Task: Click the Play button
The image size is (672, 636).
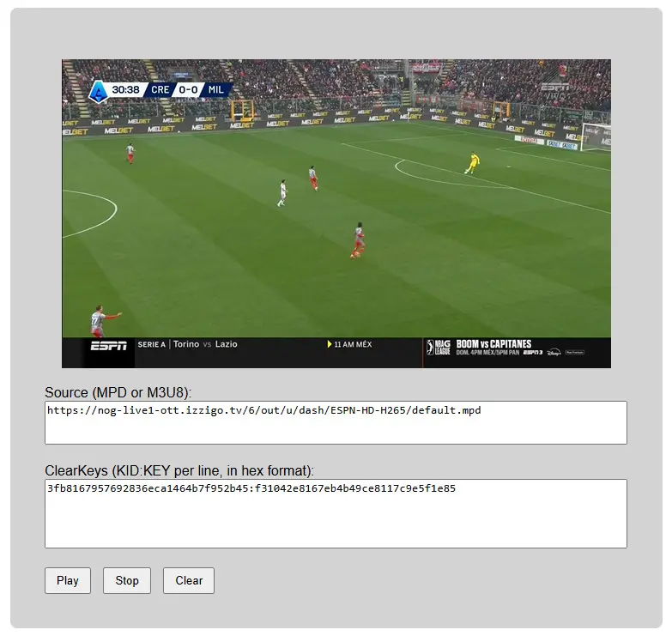Action: coord(68,580)
